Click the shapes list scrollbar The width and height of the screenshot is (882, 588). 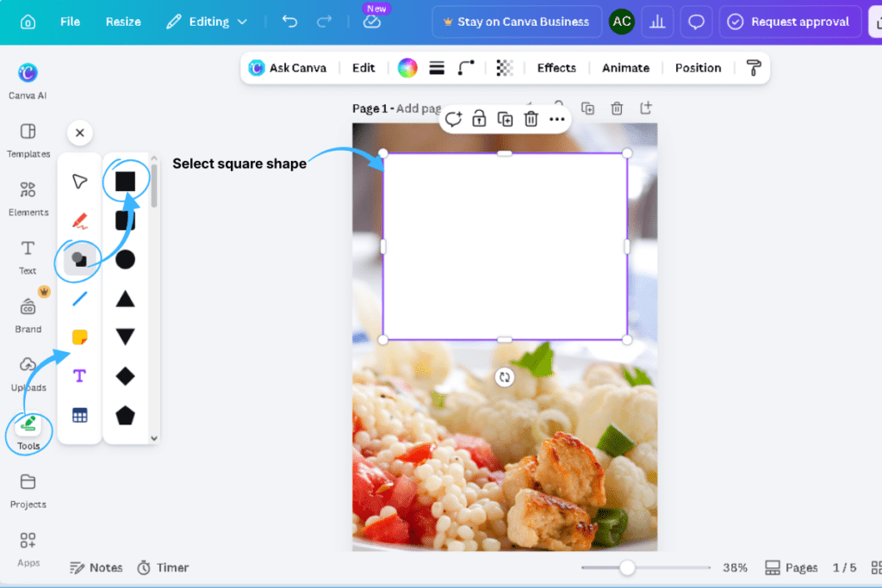tap(153, 185)
